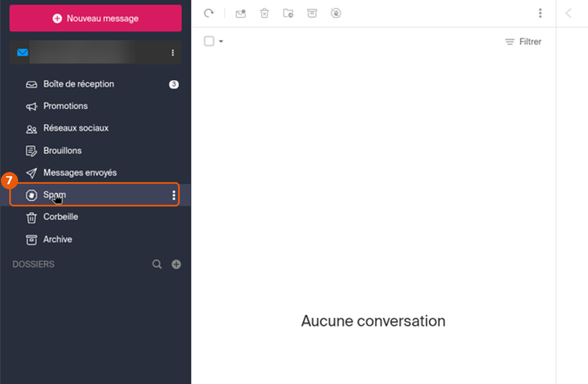Click the Inbox tray icon
588x384 pixels.
pos(31,84)
